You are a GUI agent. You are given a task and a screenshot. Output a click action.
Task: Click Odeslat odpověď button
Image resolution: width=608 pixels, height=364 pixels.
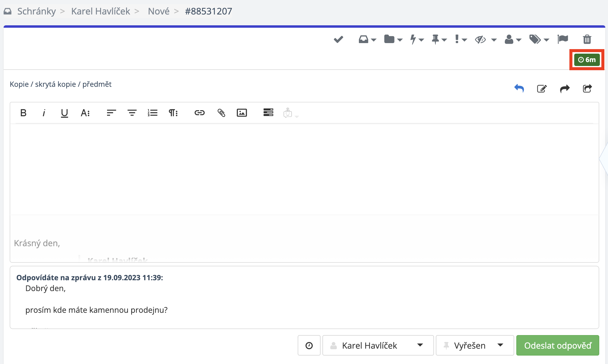[557, 345]
